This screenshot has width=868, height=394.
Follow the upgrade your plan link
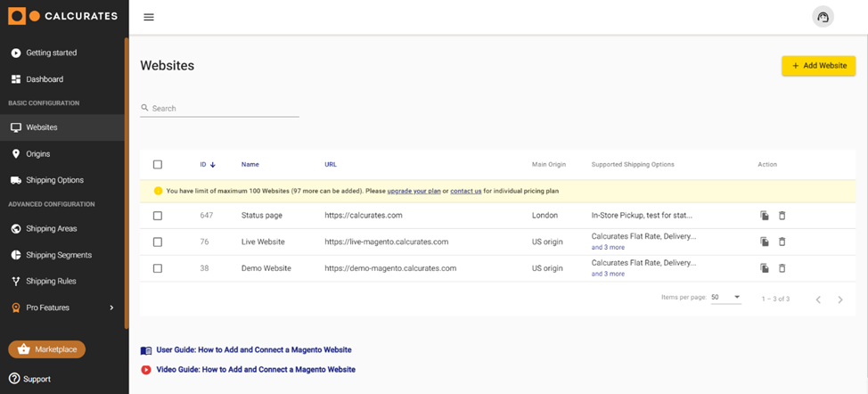tap(414, 191)
